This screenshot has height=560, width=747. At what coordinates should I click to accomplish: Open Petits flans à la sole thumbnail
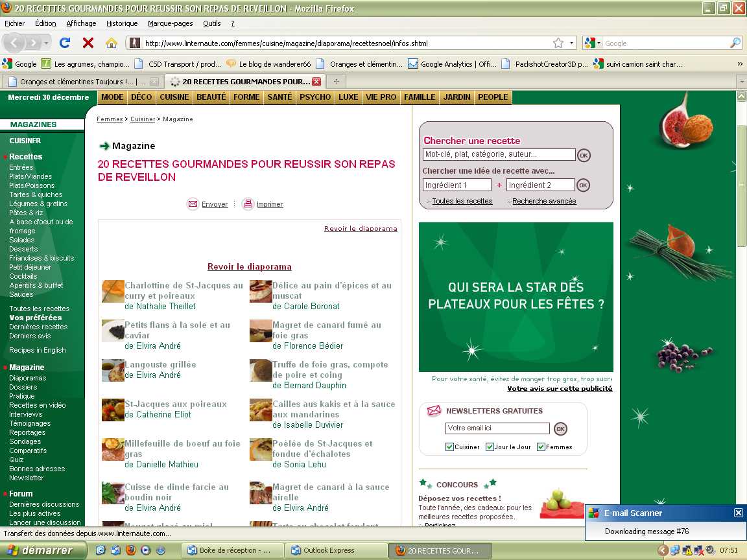[113, 331]
